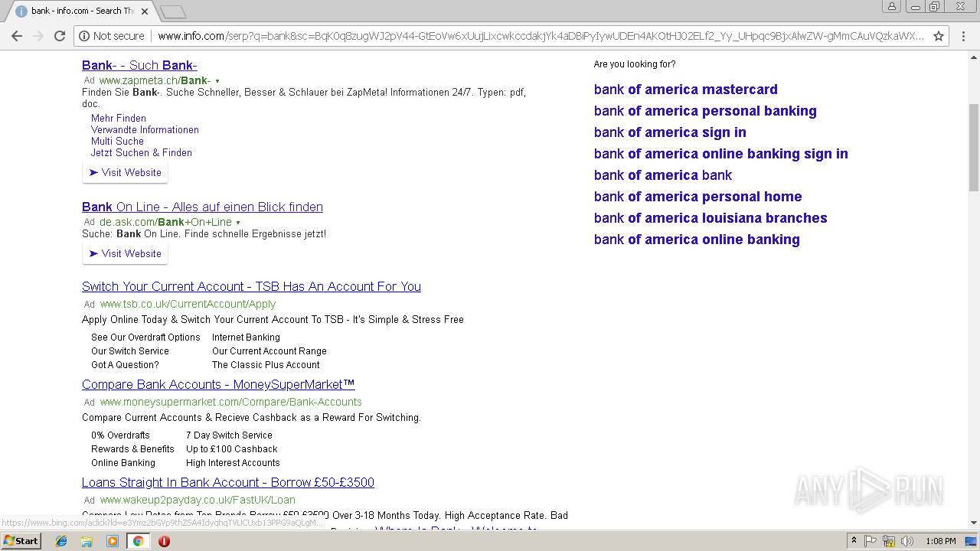This screenshot has width=980, height=551.
Task: Search 'bank of america personal banking' suggestion
Action: pyautogui.click(x=705, y=111)
